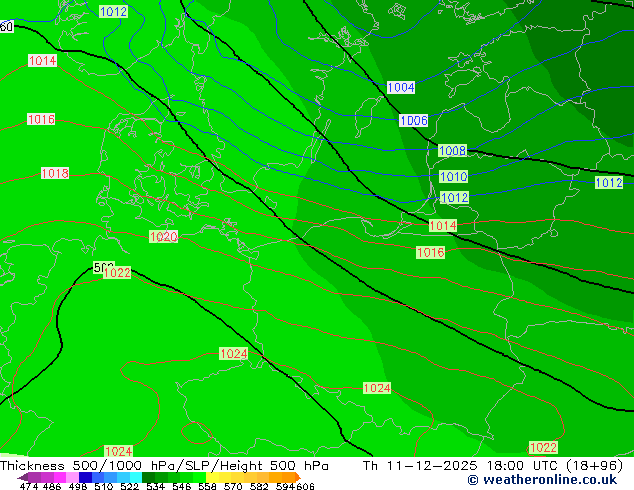Click the 474 legend scale value
The width and height of the screenshot is (634, 490).
click(x=29, y=486)
